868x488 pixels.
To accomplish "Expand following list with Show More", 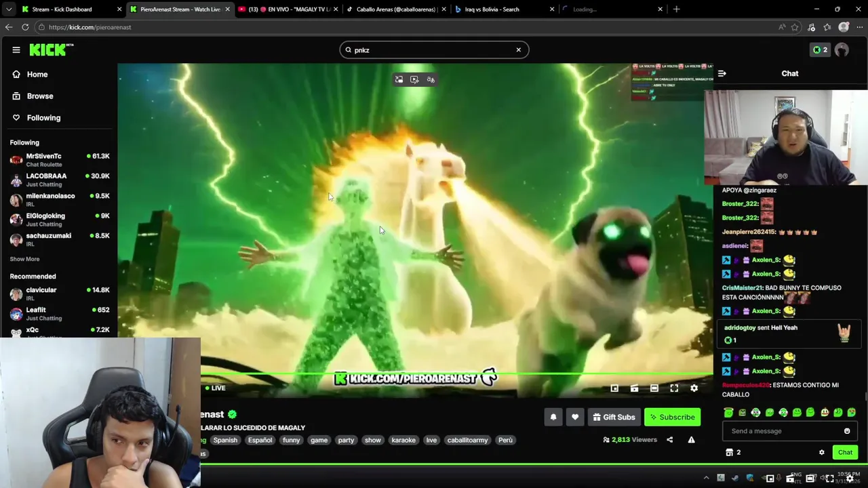I will [x=24, y=259].
